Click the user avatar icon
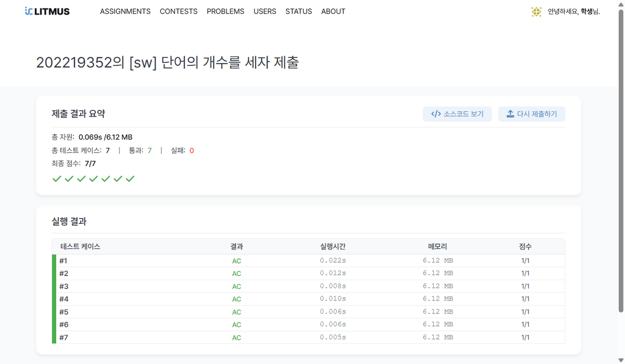Viewport: 625px width, 364px height. click(536, 11)
